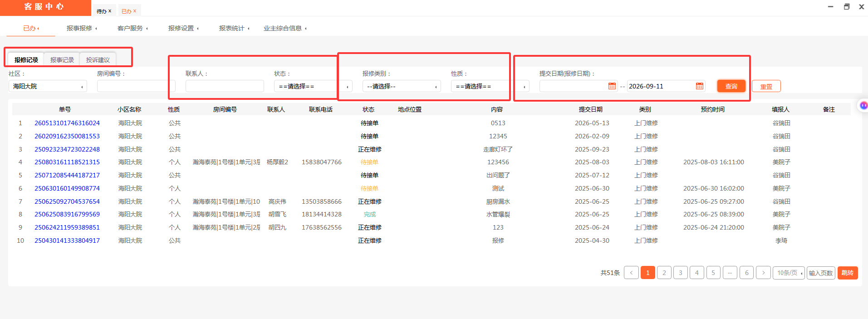Click the floating assistant icon at right edge
This screenshot has height=319, width=868.
coord(863,105)
